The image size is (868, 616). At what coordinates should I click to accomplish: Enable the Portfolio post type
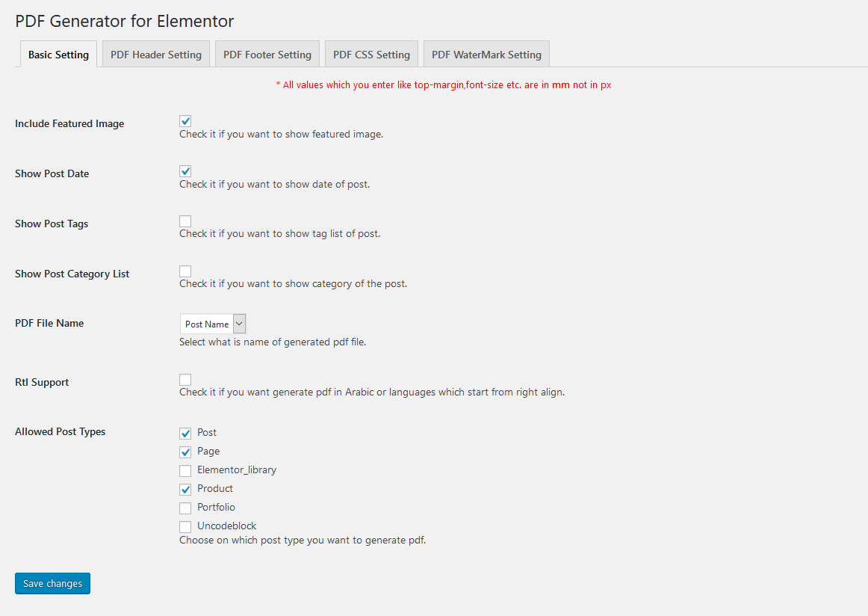tap(185, 508)
